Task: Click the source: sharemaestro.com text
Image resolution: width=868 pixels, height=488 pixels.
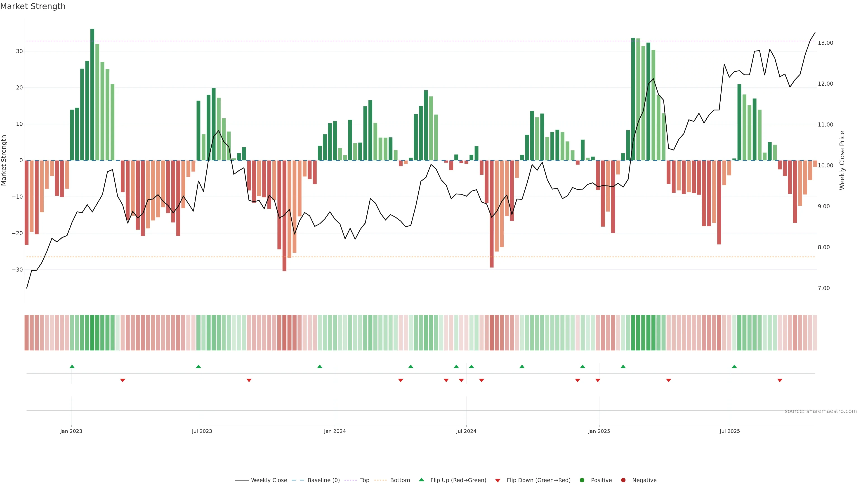Action: (821, 411)
